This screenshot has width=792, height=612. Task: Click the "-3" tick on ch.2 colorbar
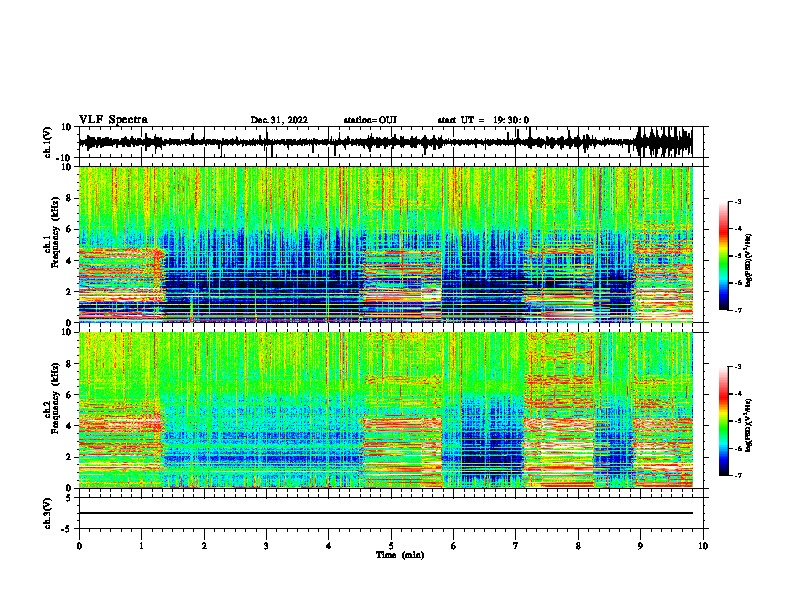click(x=738, y=367)
